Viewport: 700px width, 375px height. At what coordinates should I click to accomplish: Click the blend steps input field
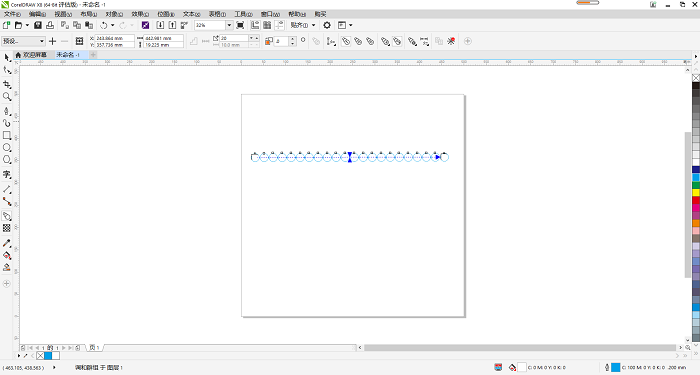[234, 38]
